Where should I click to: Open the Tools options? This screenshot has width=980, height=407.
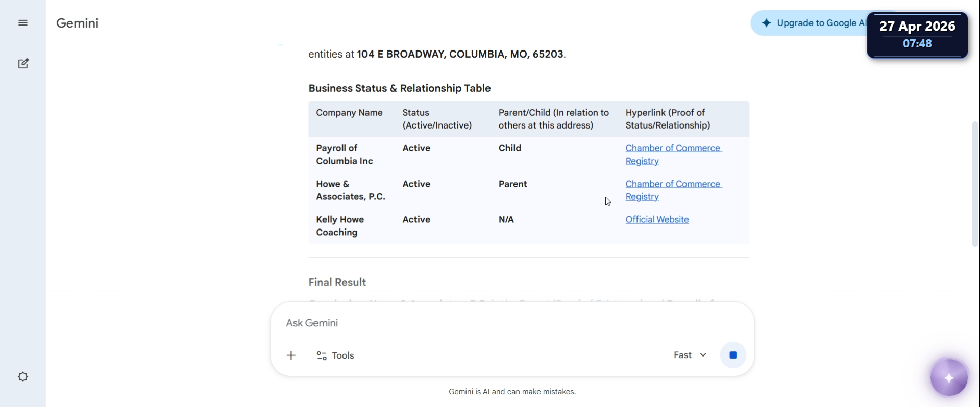coord(335,355)
